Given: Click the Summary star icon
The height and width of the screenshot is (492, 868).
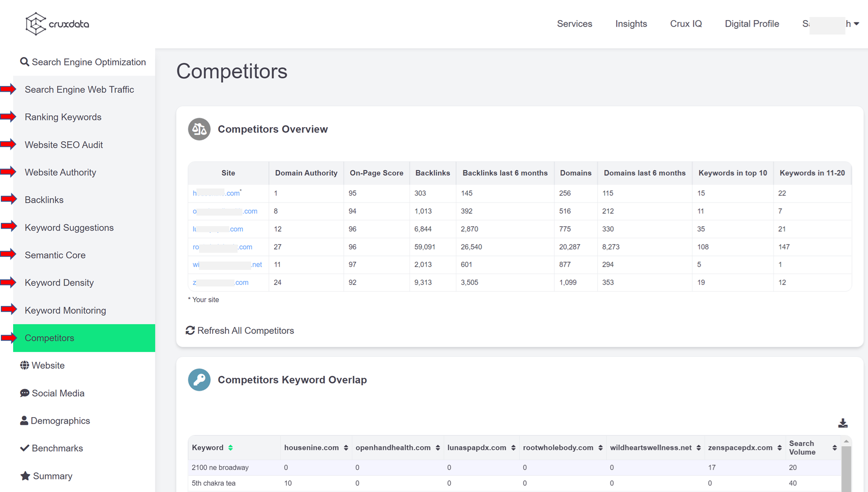Looking at the screenshot, I should pyautogui.click(x=25, y=476).
